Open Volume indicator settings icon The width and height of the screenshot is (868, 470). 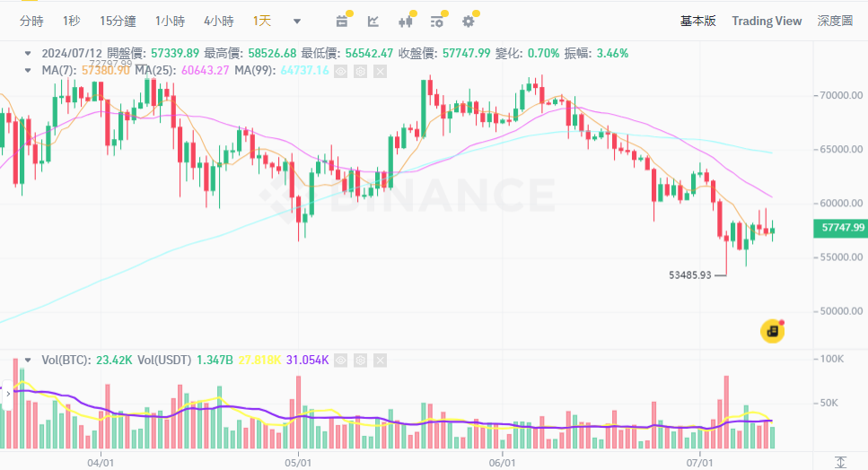[359, 361]
